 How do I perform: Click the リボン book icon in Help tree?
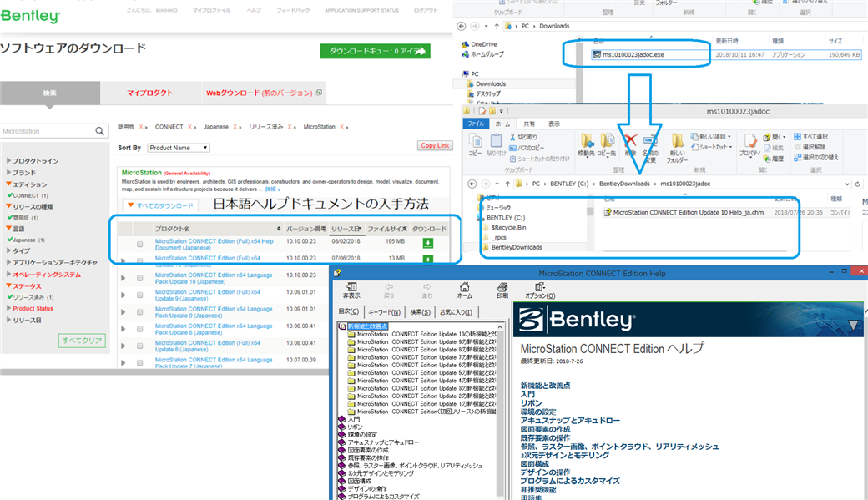342,427
